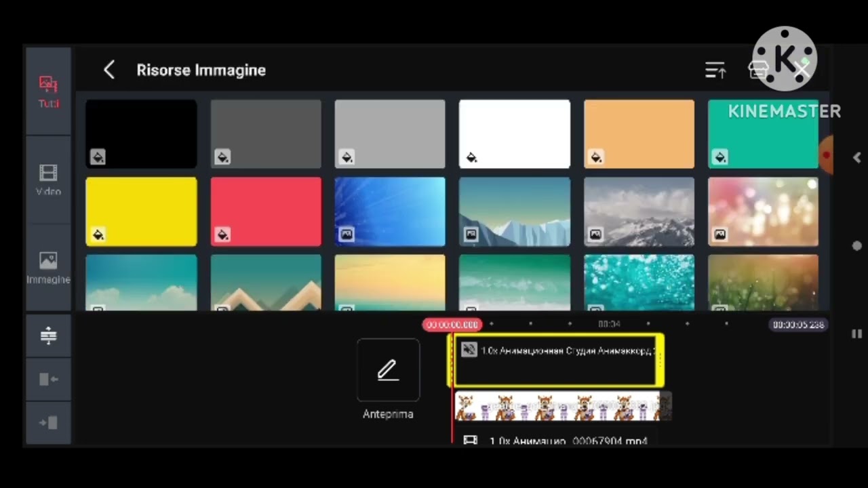
Task: Add the green watery gradient image
Action: point(515,283)
